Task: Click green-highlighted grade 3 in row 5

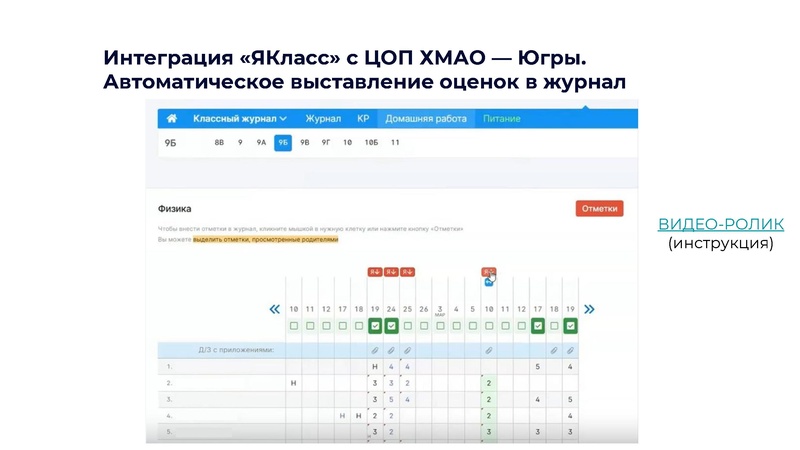Action: [489, 432]
